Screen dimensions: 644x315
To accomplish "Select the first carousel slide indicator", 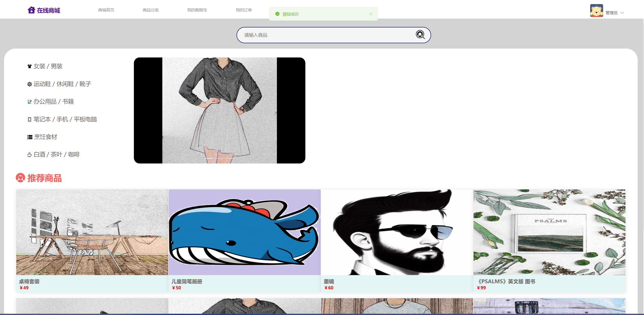I will click(209, 158).
